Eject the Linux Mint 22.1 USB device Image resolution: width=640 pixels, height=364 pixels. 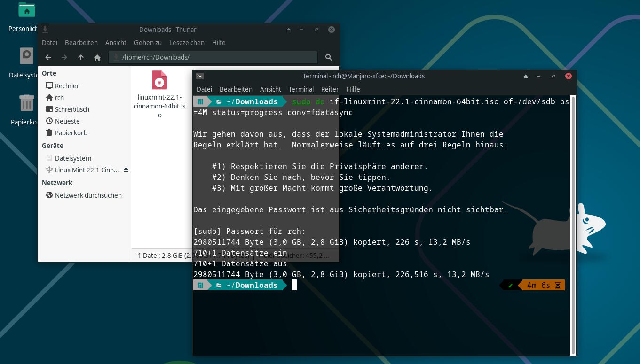(x=126, y=170)
